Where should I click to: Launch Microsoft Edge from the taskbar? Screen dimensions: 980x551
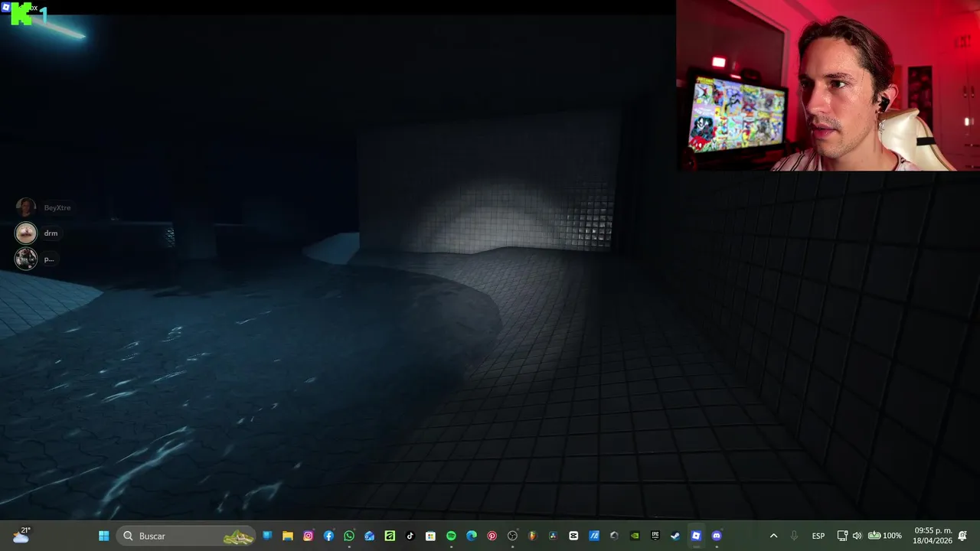[472, 536]
